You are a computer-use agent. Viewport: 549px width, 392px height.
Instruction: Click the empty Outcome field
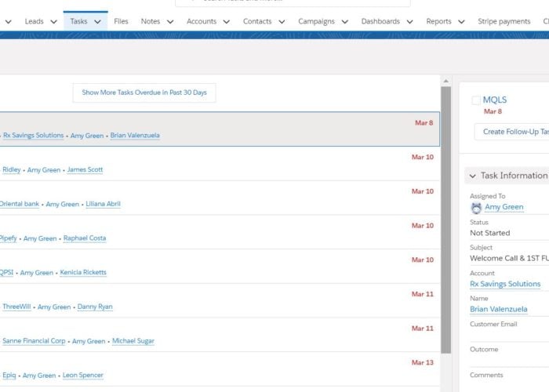(x=510, y=361)
